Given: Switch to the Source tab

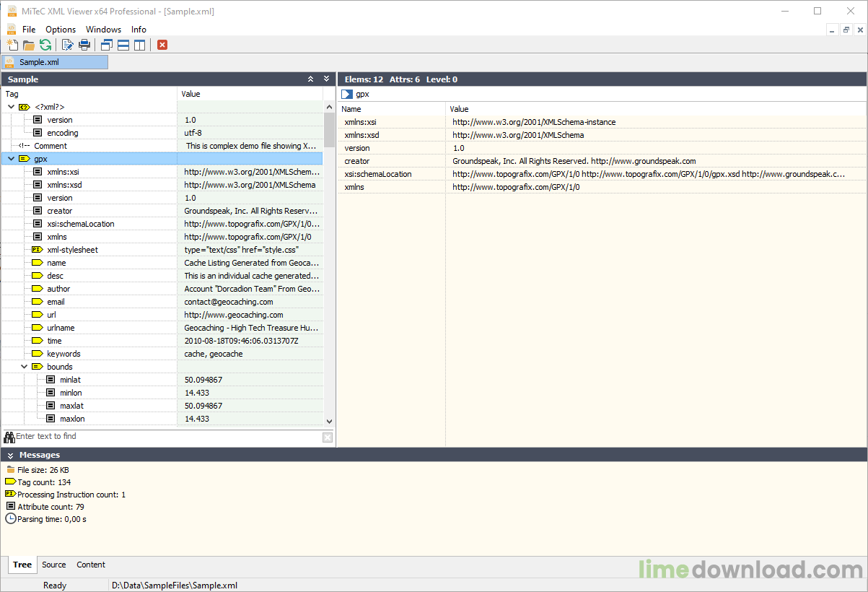Looking at the screenshot, I should 53,565.
